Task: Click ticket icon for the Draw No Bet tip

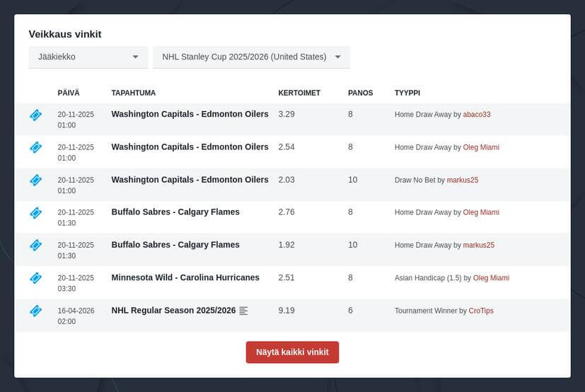Action: pos(35,180)
